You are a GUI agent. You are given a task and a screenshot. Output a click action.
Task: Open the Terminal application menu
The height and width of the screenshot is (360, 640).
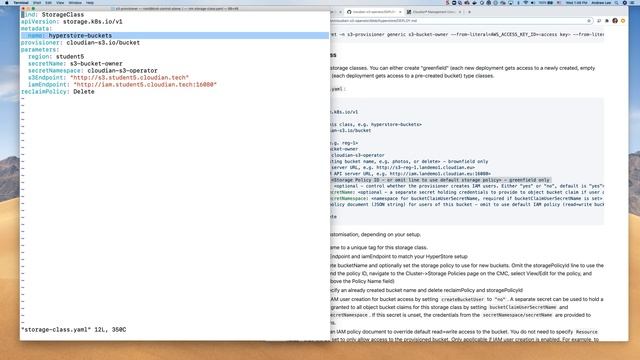click(x=21, y=2)
